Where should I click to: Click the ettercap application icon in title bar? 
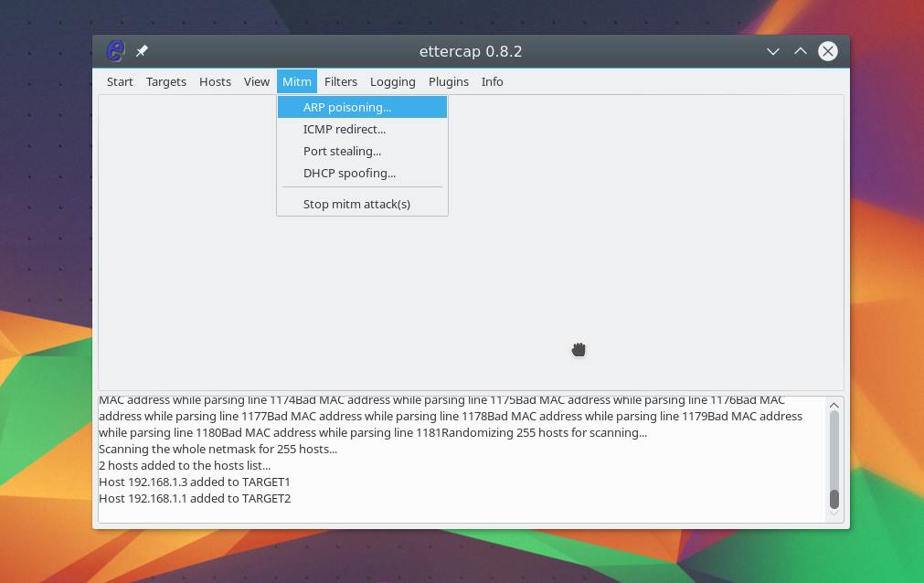(x=115, y=51)
